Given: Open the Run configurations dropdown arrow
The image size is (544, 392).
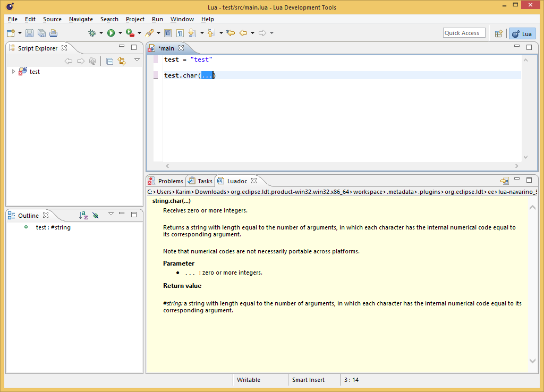Looking at the screenshot, I should pyautogui.click(x=120, y=33).
